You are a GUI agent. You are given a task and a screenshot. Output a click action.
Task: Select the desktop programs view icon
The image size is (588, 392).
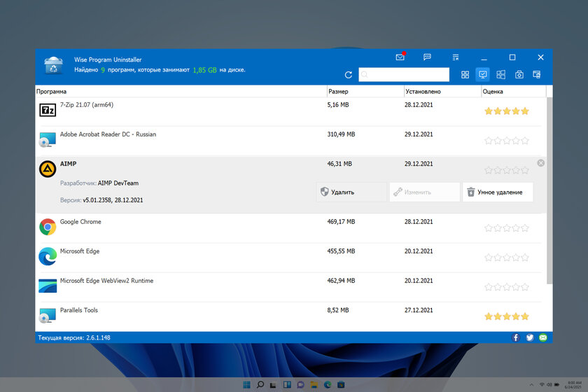pyautogui.click(x=482, y=74)
